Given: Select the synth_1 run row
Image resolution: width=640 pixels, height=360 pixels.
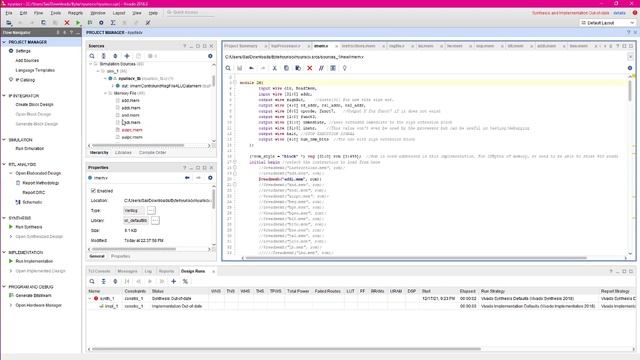Looking at the screenshot, I should click(x=361, y=298).
